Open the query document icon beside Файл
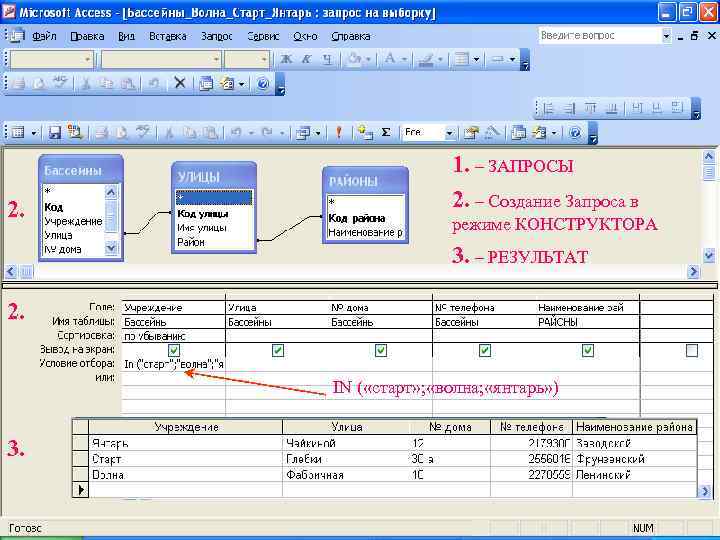720x540 pixels. click(x=17, y=35)
